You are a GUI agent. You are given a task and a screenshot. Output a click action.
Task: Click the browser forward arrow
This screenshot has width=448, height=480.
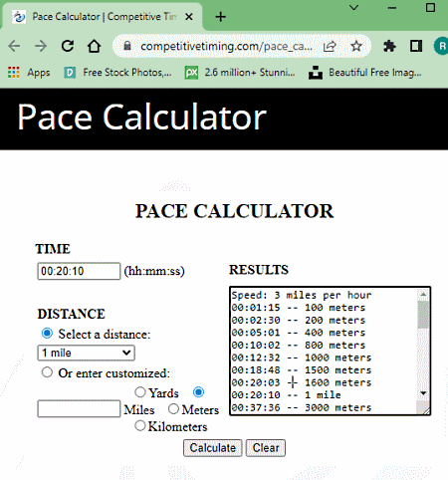click(x=41, y=46)
